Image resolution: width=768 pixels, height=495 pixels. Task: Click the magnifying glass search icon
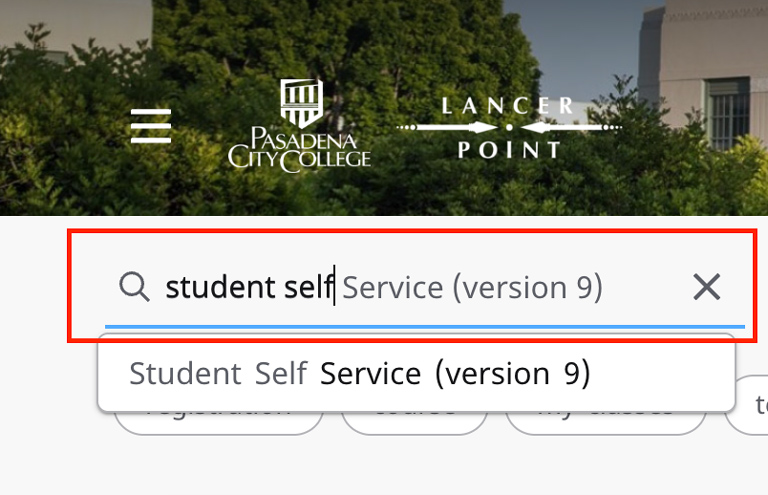(134, 287)
